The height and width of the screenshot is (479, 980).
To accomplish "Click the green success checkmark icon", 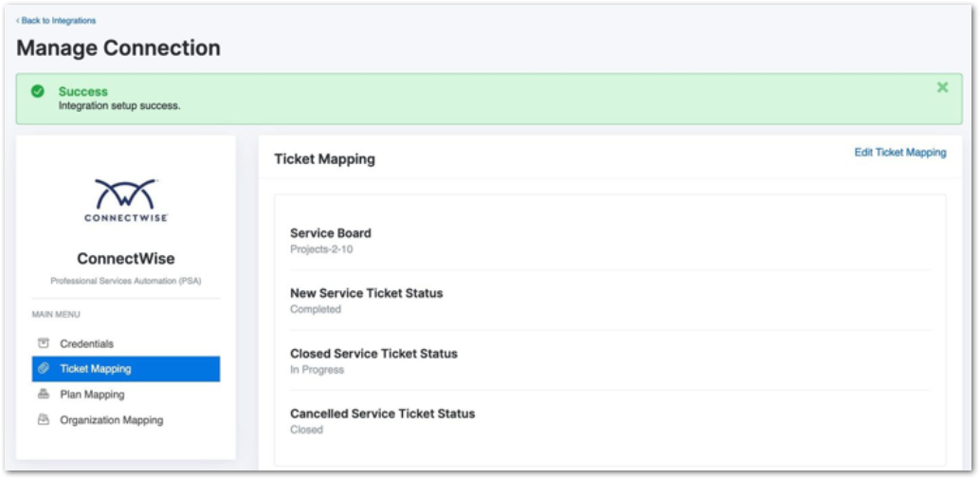I will (x=38, y=92).
